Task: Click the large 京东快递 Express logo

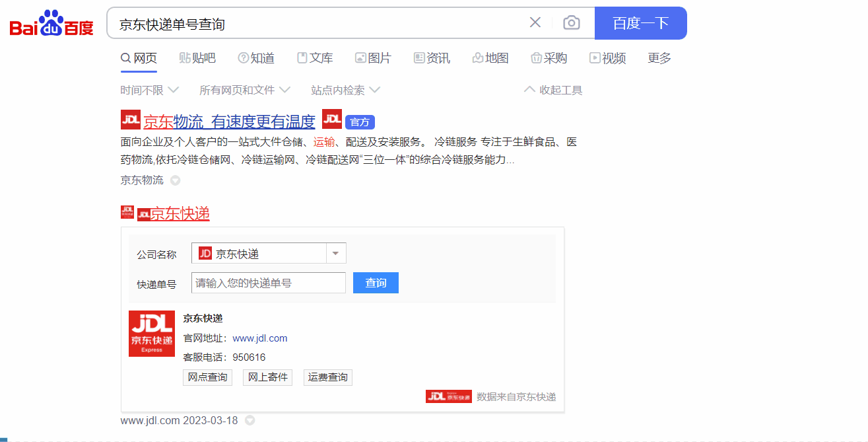Action: (152, 334)
